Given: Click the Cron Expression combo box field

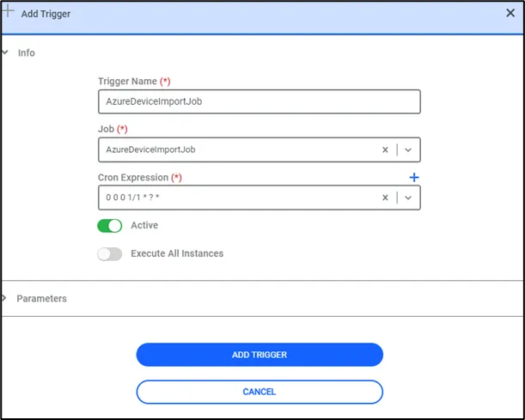Looking at the screenshot, I should [x=259, y=198].
